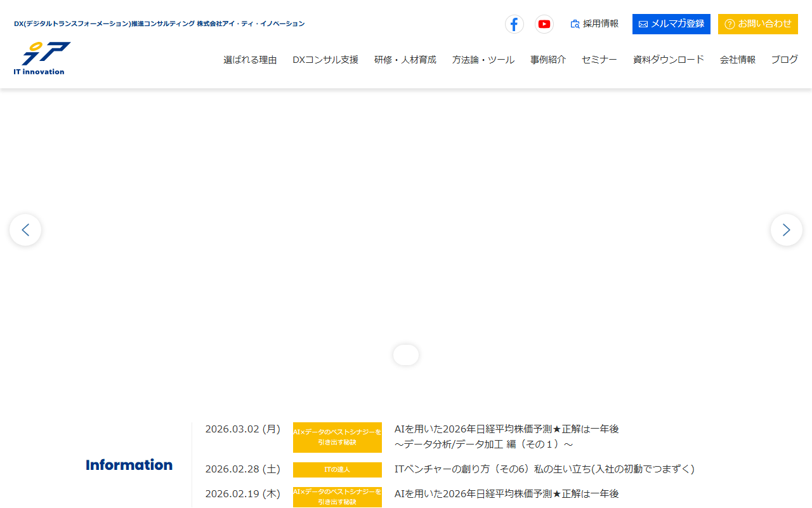The image size is (812, 508).
Task: Open 採用情報 recruitment link
Action: coord(594,24)
